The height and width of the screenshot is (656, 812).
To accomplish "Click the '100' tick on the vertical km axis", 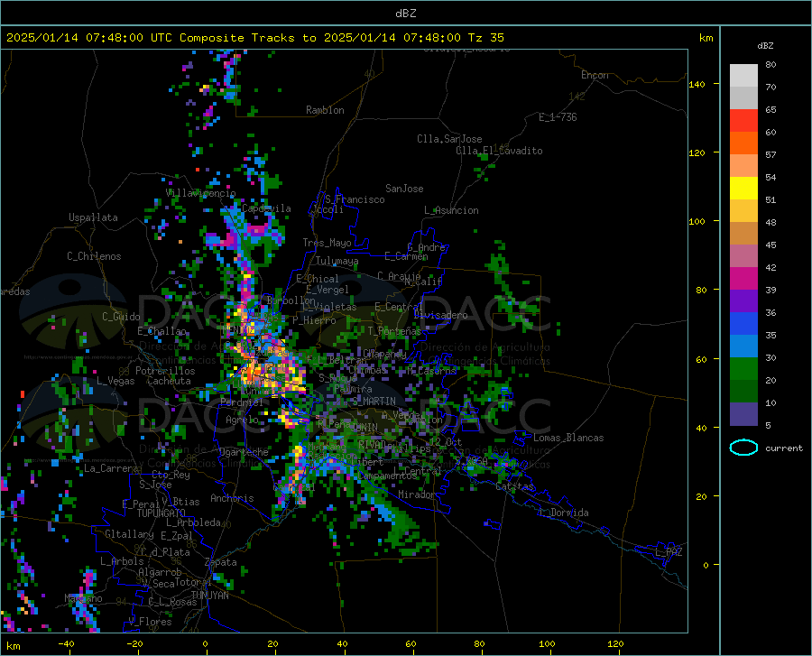I will tap(697, 221).
